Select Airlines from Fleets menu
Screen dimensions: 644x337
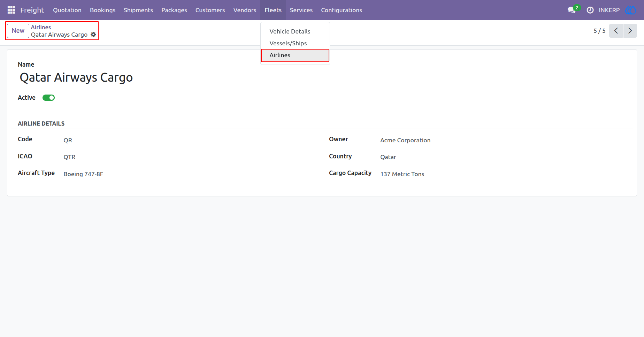(x=295, y=55)
